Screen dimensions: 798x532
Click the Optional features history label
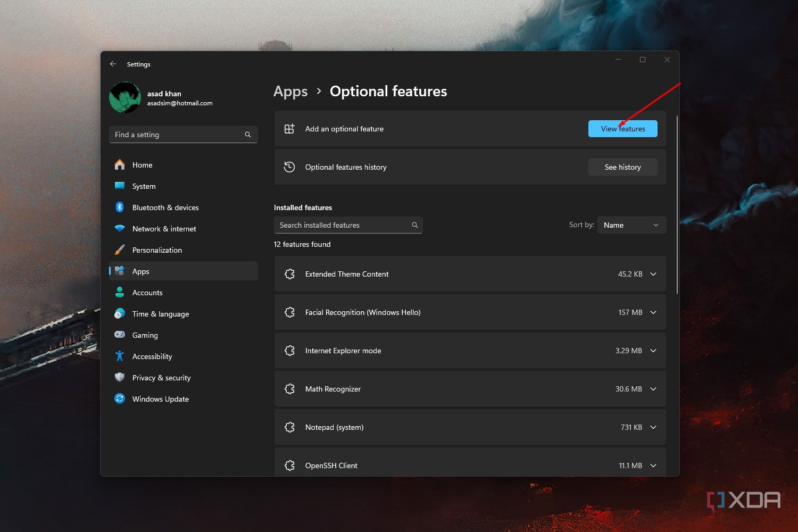pos(346,167)
